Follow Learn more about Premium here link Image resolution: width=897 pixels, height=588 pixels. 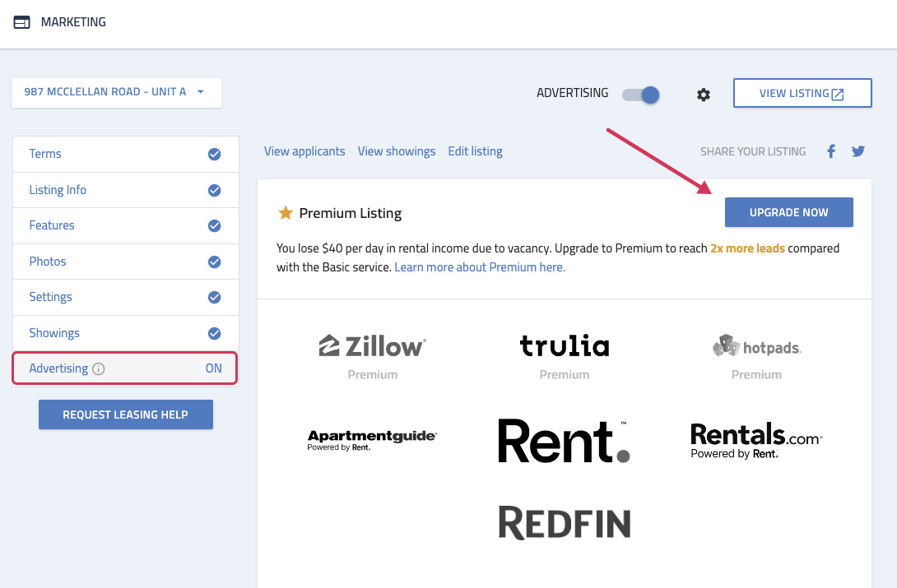[480, 267]
